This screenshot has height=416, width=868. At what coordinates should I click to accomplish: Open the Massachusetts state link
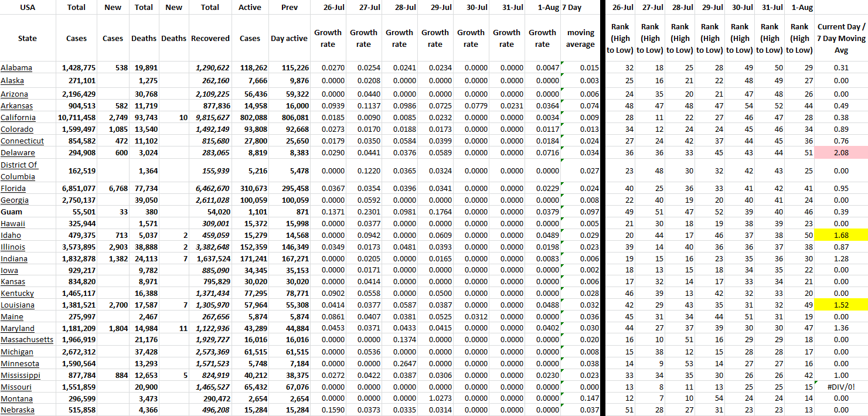point(27,340)
